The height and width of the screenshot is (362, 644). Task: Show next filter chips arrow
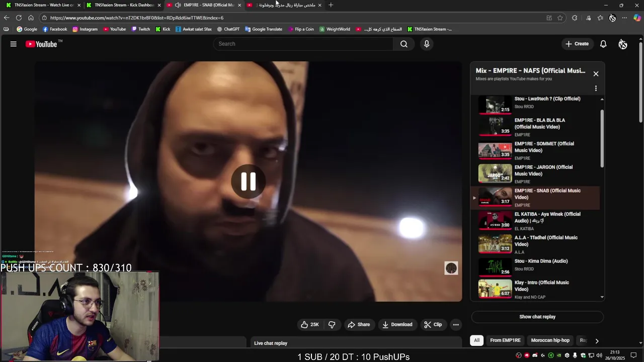597,341
